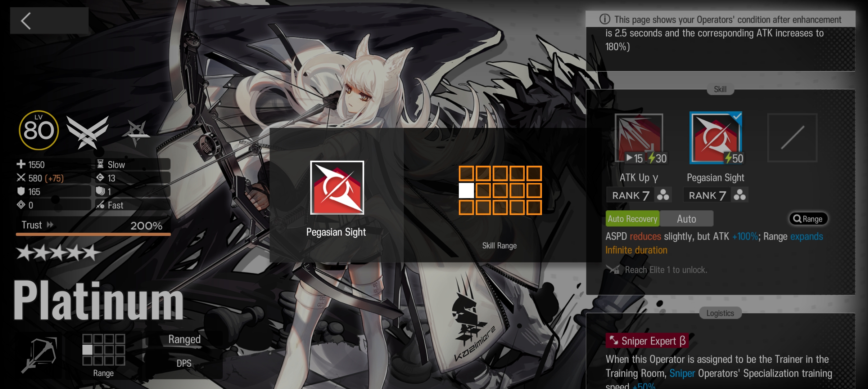Go back with the top-left arrow
868x389 pixels.
pyautogui.click(x=26, y=21)
